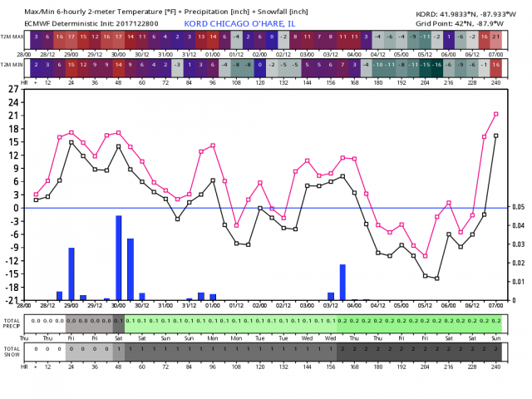Click the first green cell in TOTAL PRECIP row
The height and width of the screenshot is (399, 532).
coord(131,320)
